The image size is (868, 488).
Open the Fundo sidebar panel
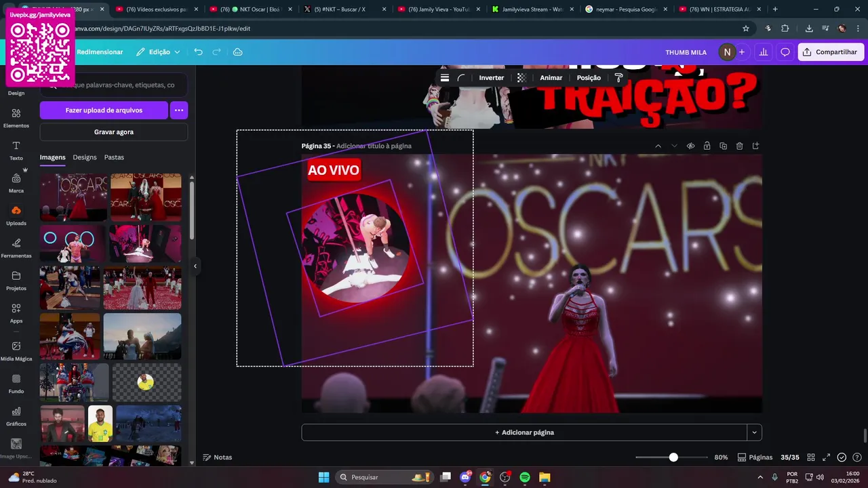(16, 384)
